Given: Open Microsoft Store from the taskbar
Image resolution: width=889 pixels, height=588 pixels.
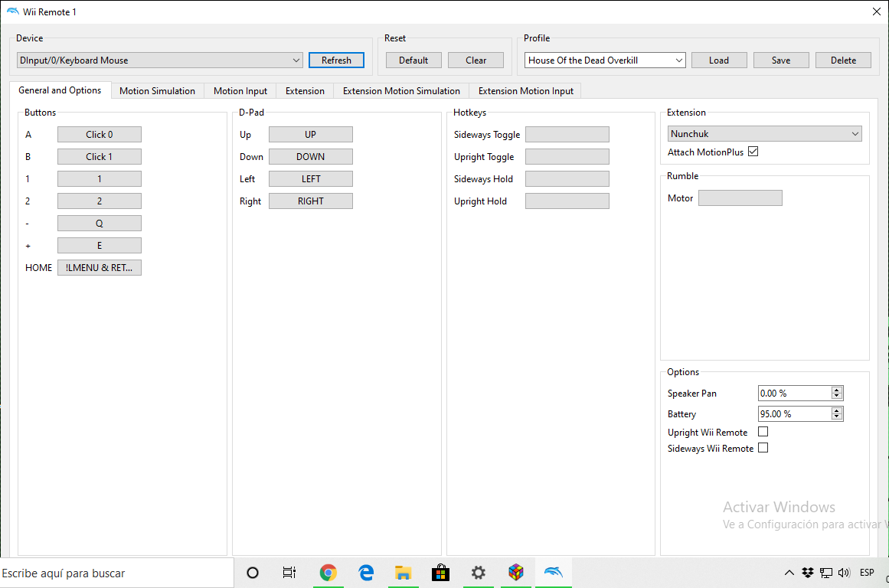Looking at the screenshot, I should click(x=440, y=573).
